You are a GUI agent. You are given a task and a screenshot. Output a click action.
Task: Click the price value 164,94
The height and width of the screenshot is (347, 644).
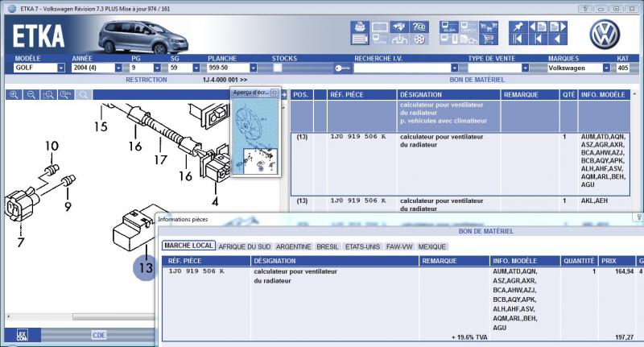click(625, 271)
